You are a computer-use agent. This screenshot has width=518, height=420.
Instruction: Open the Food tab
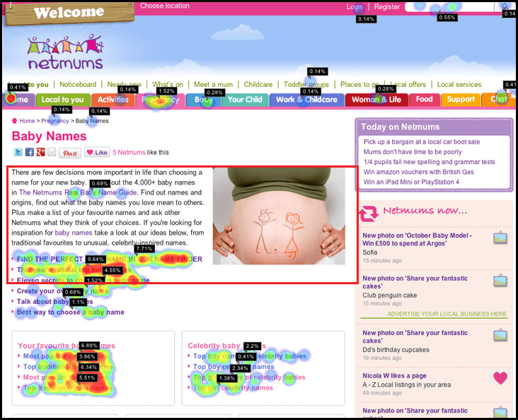[424, 100]
